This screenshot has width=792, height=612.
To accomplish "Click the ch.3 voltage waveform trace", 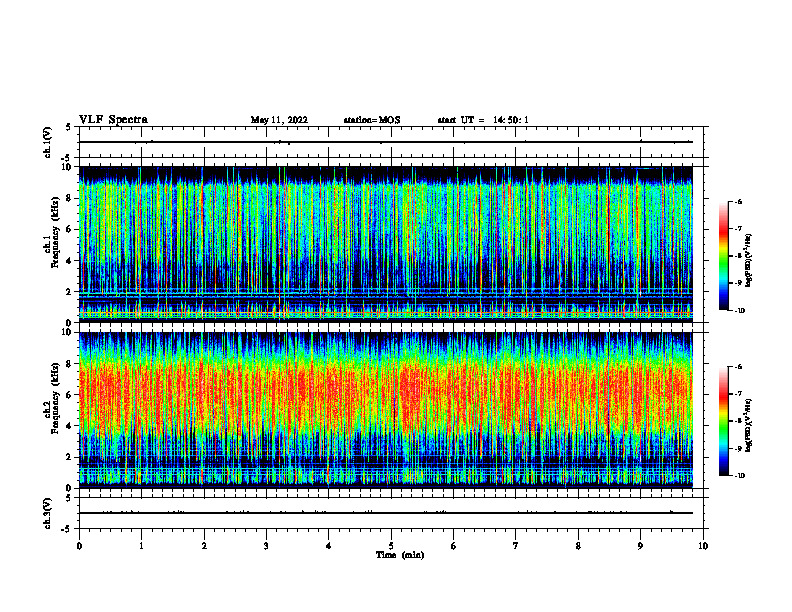I will (385, 513).
